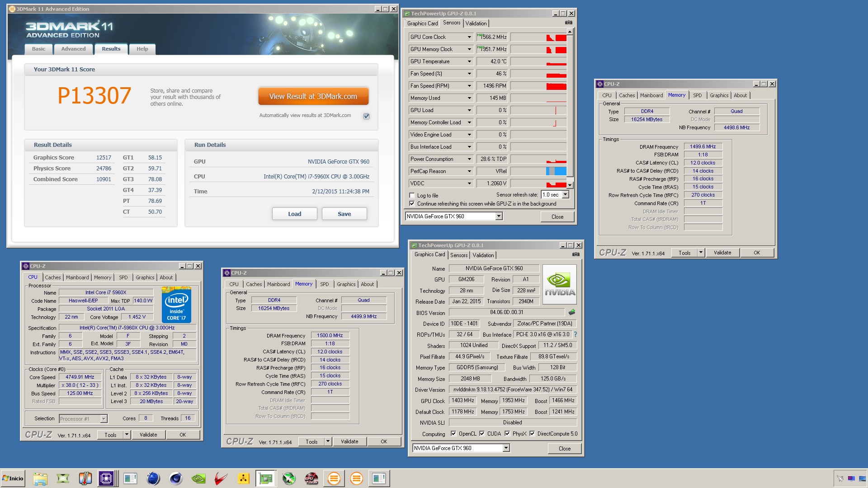Expand Tools arrow in CPU-Z CPU window
This screenshot has width=868, height=488.
click(x=127, y=435)
